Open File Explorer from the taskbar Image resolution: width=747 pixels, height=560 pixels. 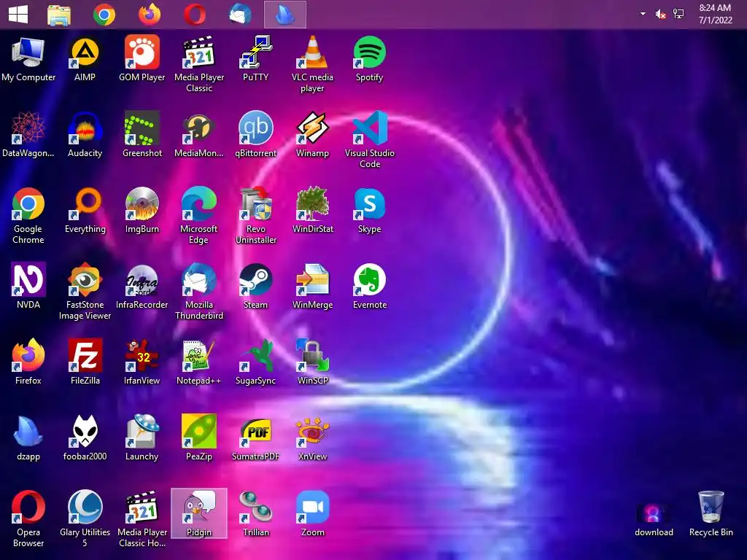(59, 15)
